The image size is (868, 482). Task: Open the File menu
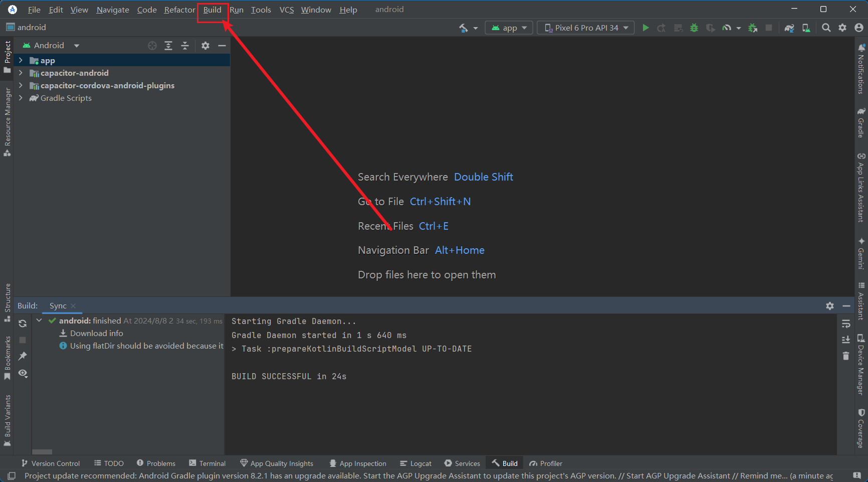click(34, 10)
